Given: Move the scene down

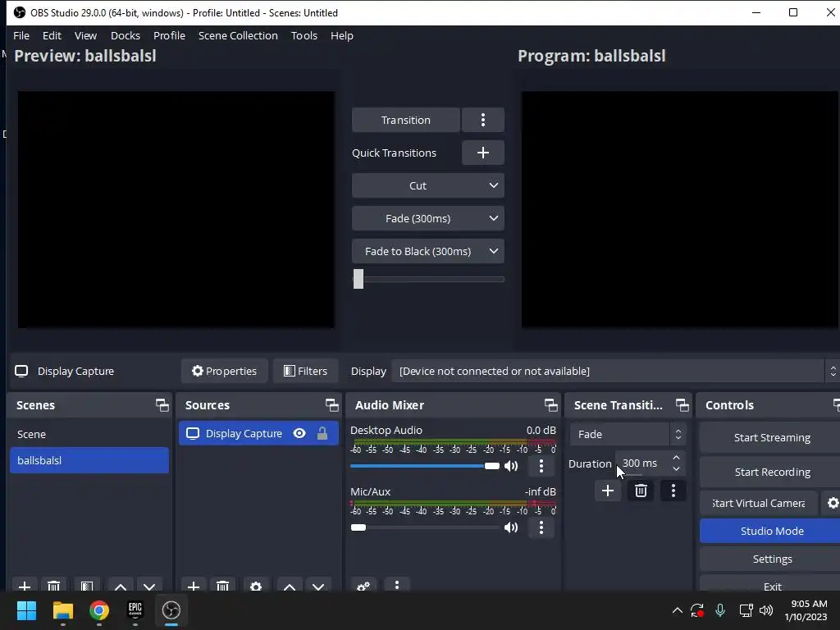Looking at the screenshot, I should click(149, 586).
